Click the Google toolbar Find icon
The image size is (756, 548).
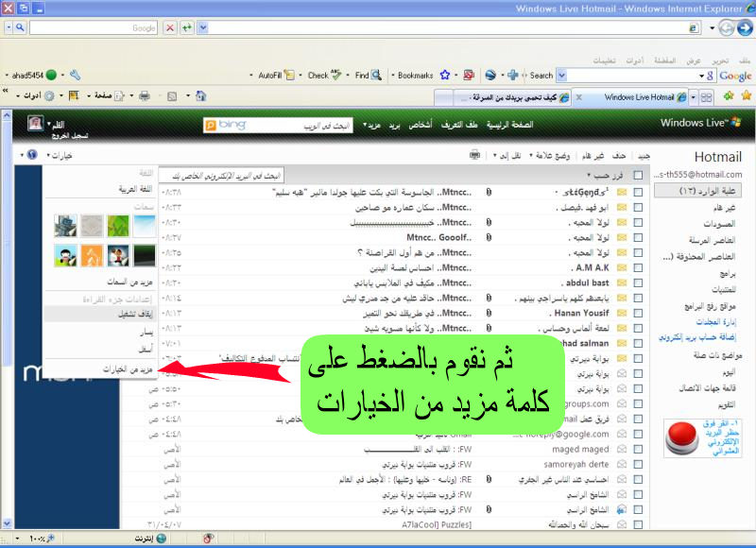pyautogui.click(x=376, y=75)
